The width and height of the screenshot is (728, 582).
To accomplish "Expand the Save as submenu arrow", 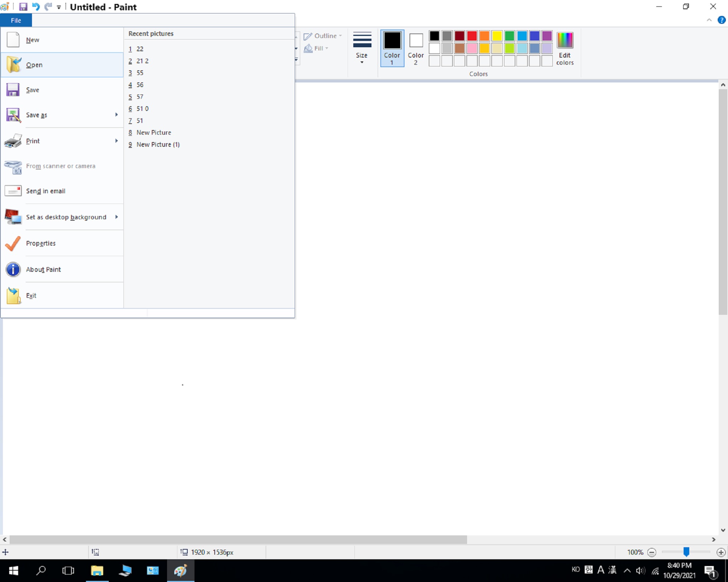I will 116,114.
